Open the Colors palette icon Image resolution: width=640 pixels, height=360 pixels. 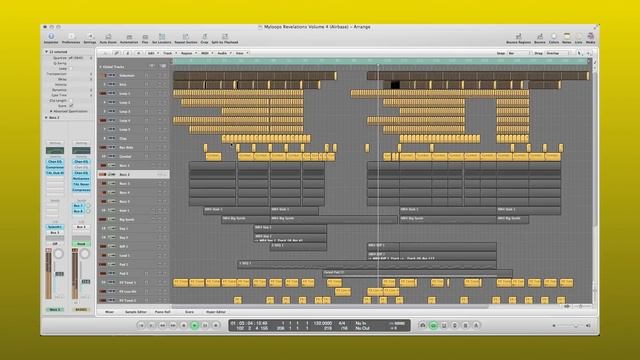(554, 37)
